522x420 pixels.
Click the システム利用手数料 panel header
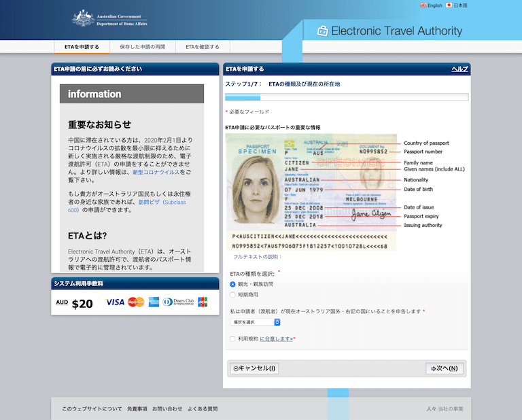[x=135, y=283]
